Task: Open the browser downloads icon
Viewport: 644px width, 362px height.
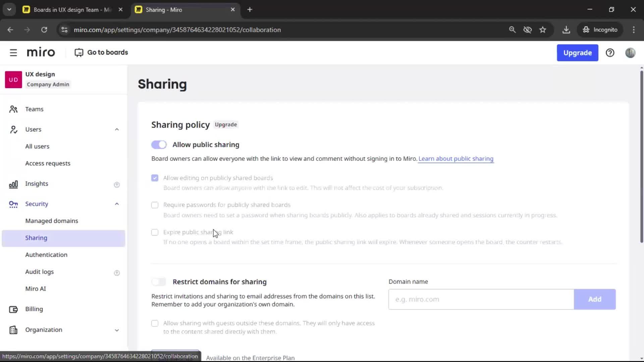Action: [x=566, y=30]
